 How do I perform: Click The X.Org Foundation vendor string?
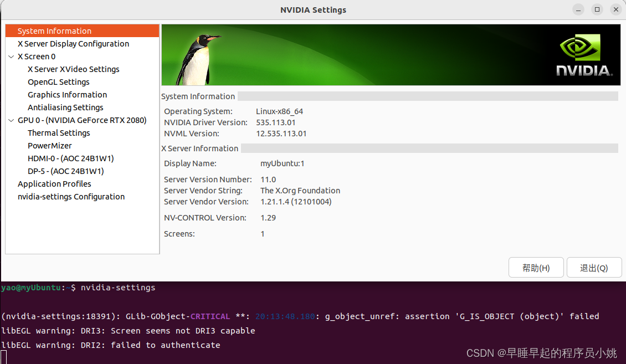click(x=300, y=191)
